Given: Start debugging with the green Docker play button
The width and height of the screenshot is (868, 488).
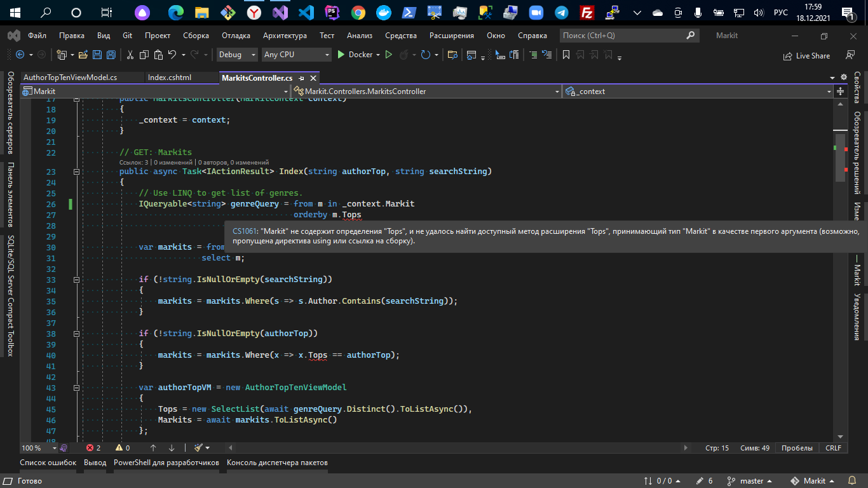Looking at the screenshot, I should (341, 55).
